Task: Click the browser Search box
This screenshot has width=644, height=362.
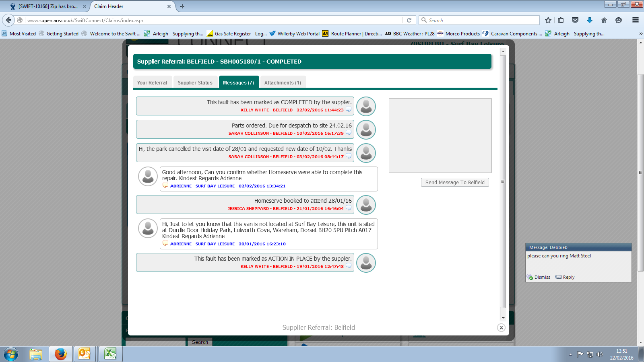Action: coord(479,20)
